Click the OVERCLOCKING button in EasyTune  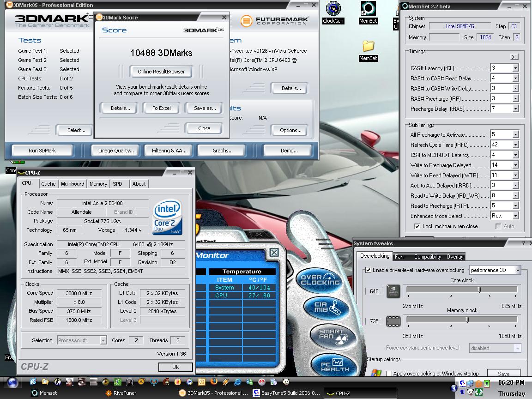pyautogui.click(x=320, y=280)
